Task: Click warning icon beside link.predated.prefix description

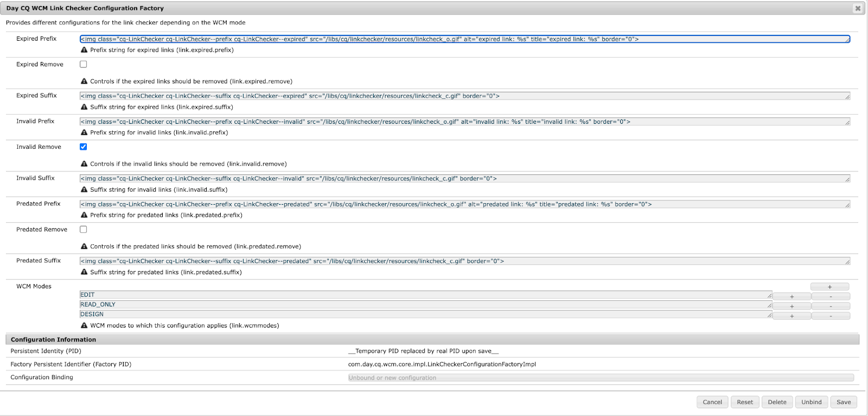Action: pos(84,215)
